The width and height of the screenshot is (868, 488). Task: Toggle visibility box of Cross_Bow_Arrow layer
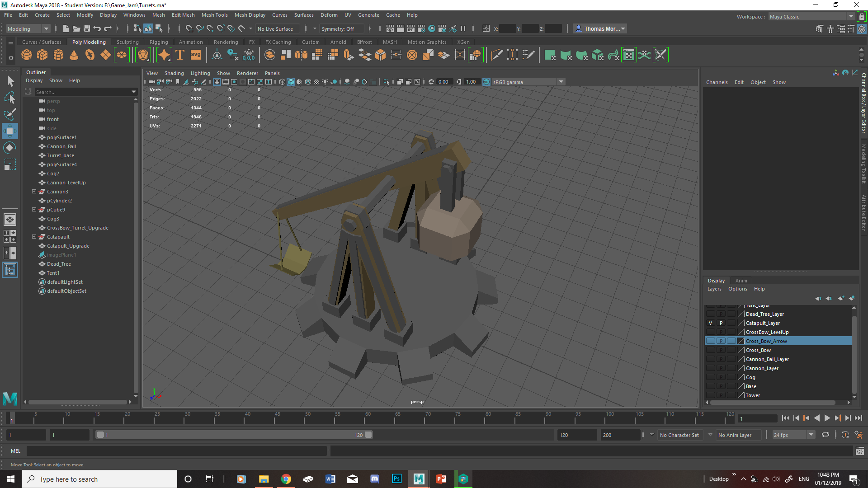point(711,341)
